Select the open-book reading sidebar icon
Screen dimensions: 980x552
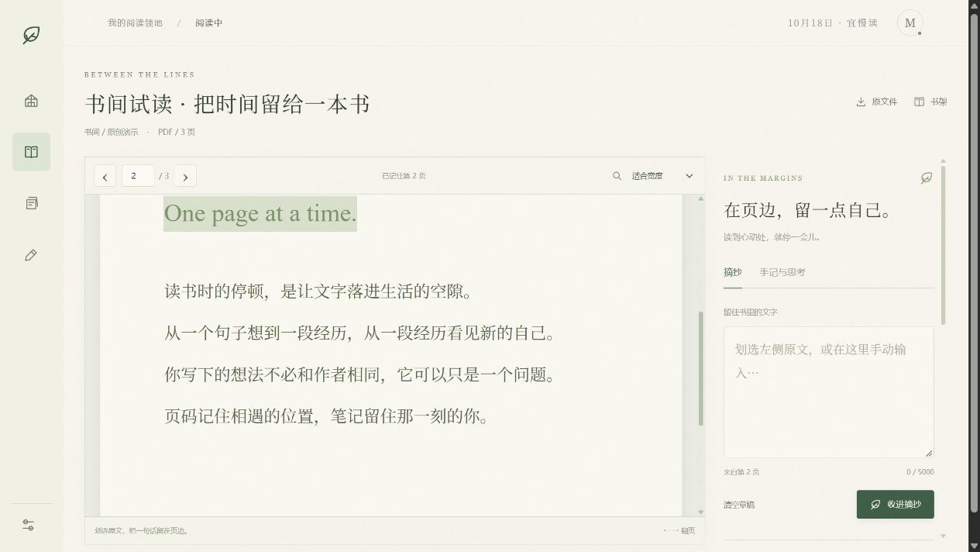31,152
